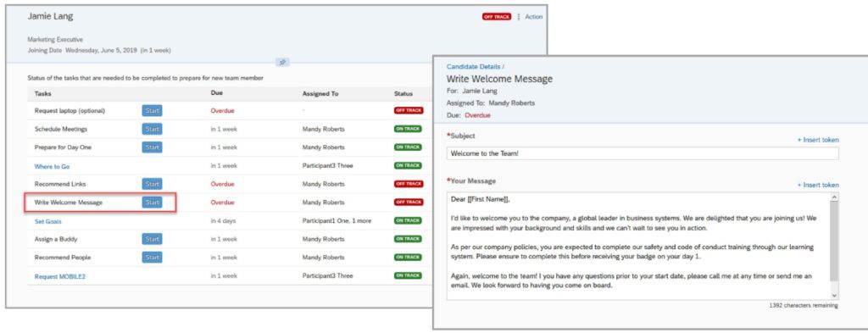Go back via Candidate Details breadcrumb
This screenshot has width=868, height=333.
pyautogui.click(x=473, y=66)
